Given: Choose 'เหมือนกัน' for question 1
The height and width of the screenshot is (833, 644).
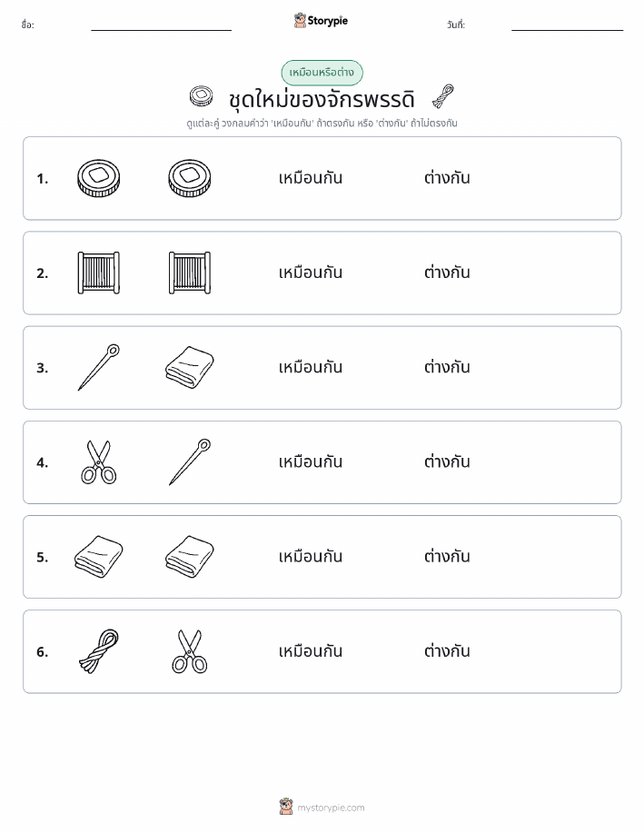Looking at the screenshot, I should click(x=311, y=178).
